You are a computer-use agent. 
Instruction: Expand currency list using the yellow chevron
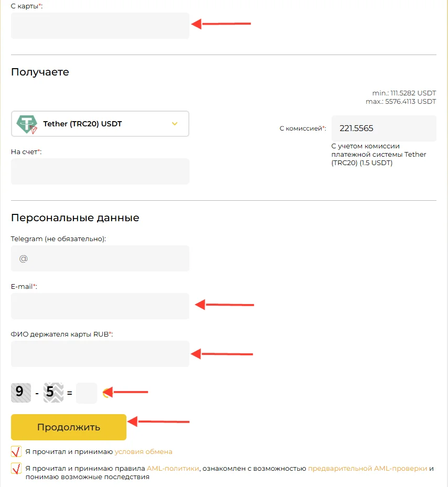pyautogui.click(x=175, y=124)
